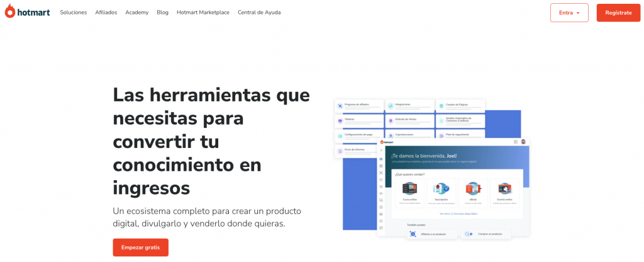Click the Las herramientas que necesitas headline
This screenshot has height=262, width=644.
(x=211, y=142)
